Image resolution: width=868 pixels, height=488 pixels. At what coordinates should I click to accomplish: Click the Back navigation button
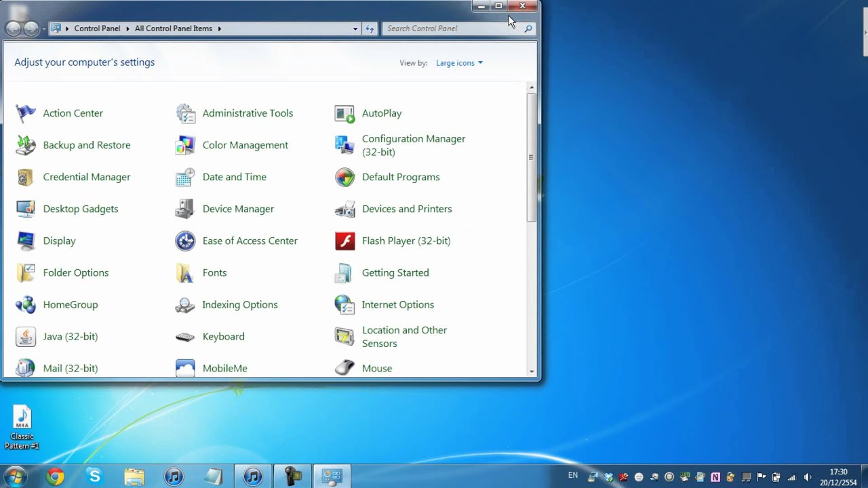click(x=13, y=28)
